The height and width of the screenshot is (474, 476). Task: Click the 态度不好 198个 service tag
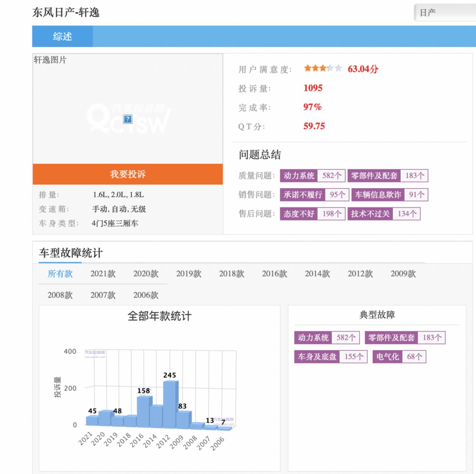coord(312,214)
